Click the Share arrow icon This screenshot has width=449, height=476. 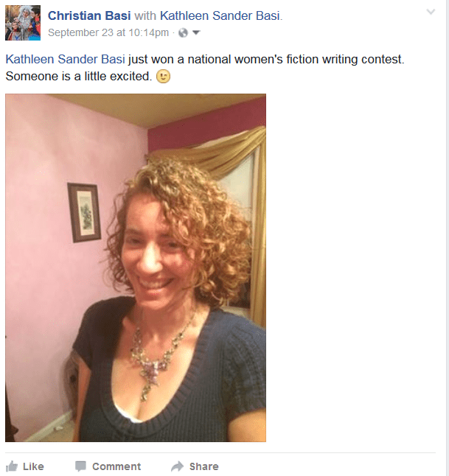click(177, 466)
